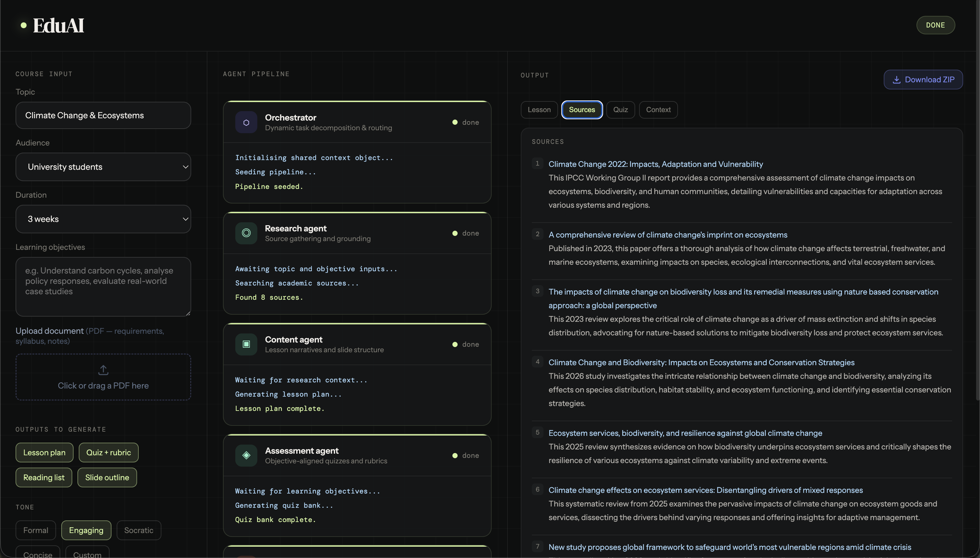Screen dimensions: 980x558
Task: Switch to the Quiz output tab
Action: pos(620,110)
